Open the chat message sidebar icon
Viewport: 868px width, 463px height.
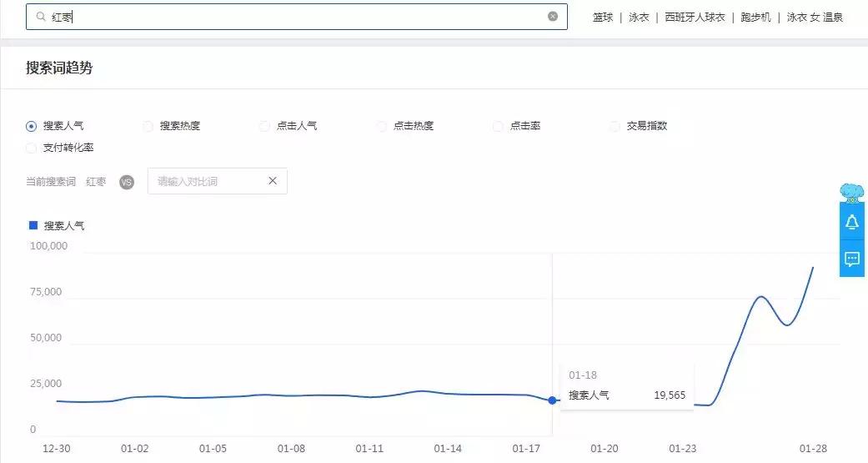[852, 259]
